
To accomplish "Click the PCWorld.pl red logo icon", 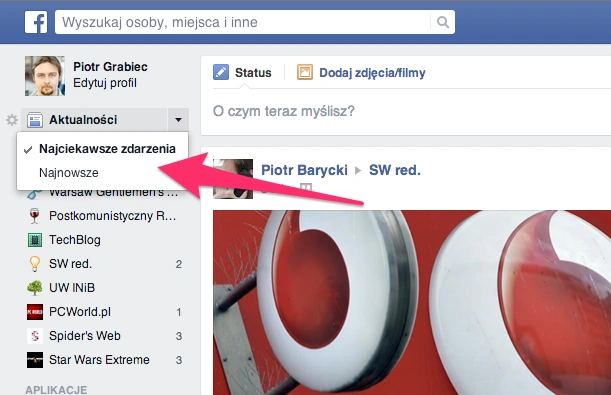I will tap(35, 312).
